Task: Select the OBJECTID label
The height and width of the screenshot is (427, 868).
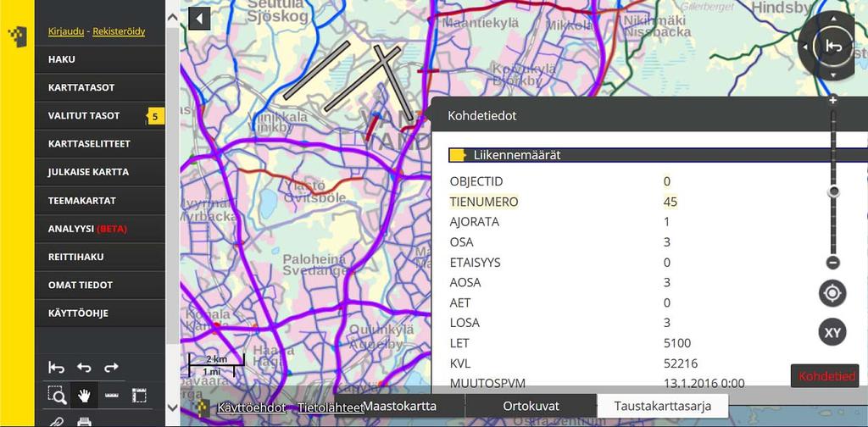Action: tap(476, 181)
